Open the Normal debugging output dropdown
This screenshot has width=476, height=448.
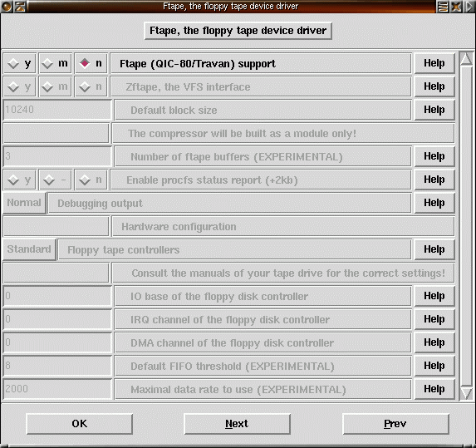click(24, 203)
